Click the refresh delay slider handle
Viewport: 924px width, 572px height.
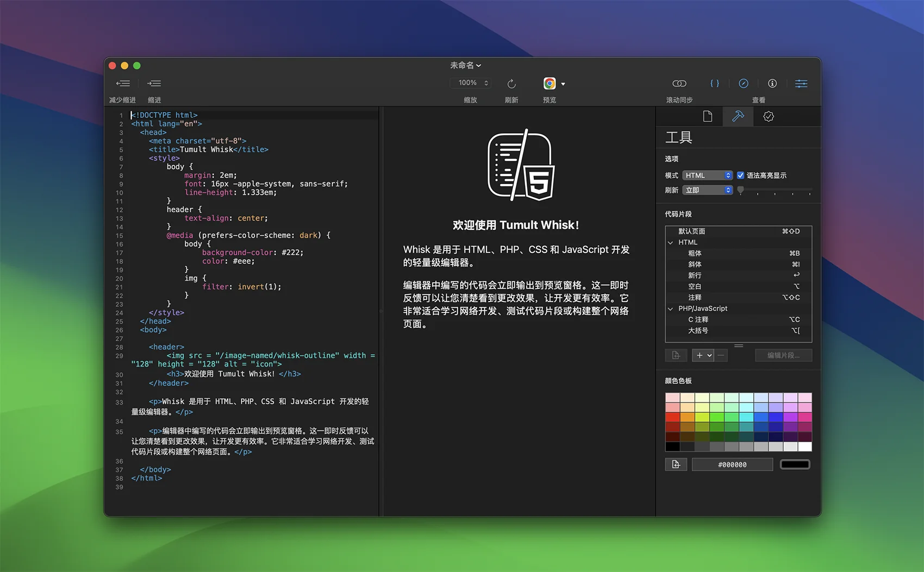[x=740, y=190]
